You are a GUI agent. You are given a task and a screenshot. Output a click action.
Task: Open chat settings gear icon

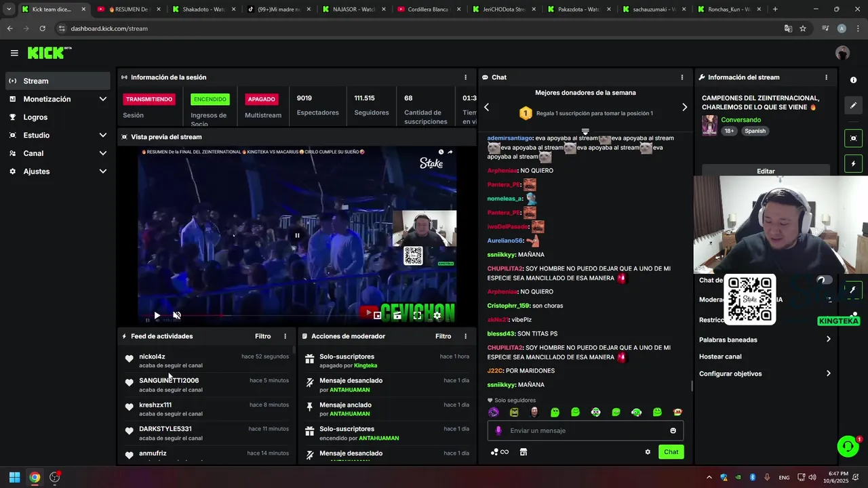tap(648, 452)
